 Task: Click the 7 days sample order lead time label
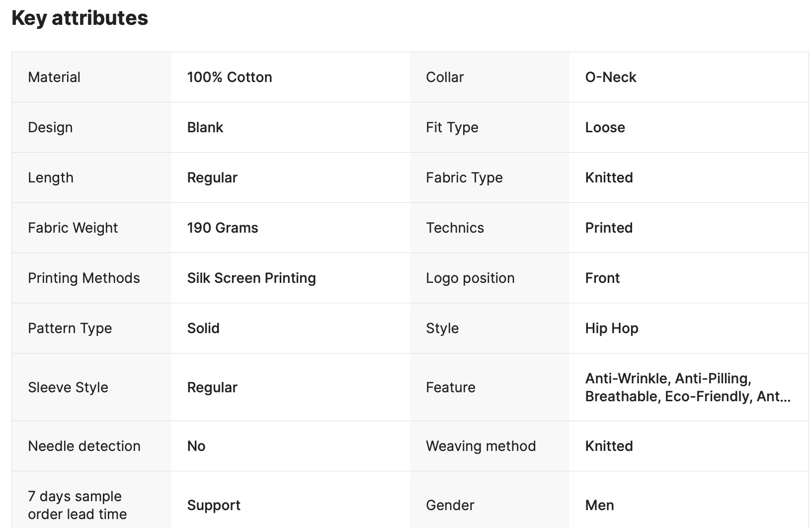[77, 505]
